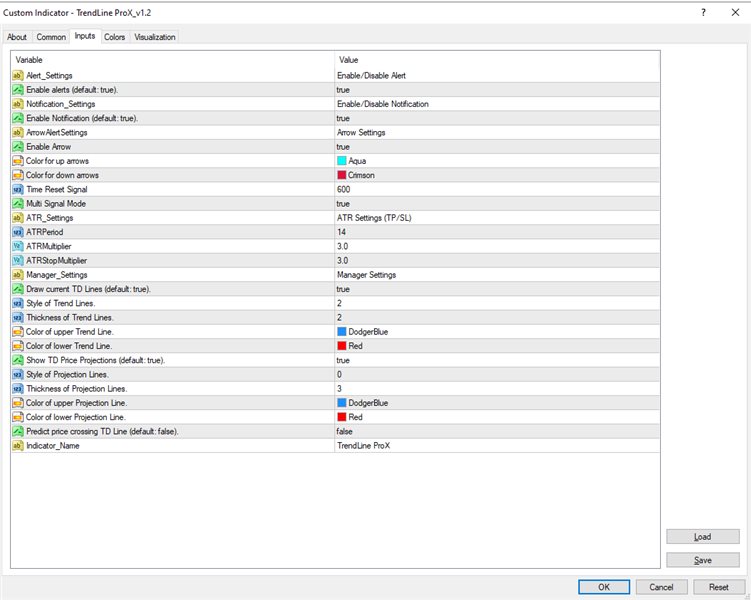Click the integer icon beside ATRPeriod
Image resolution: width=751 pixels, height=600 pixels.
point(18,232)
